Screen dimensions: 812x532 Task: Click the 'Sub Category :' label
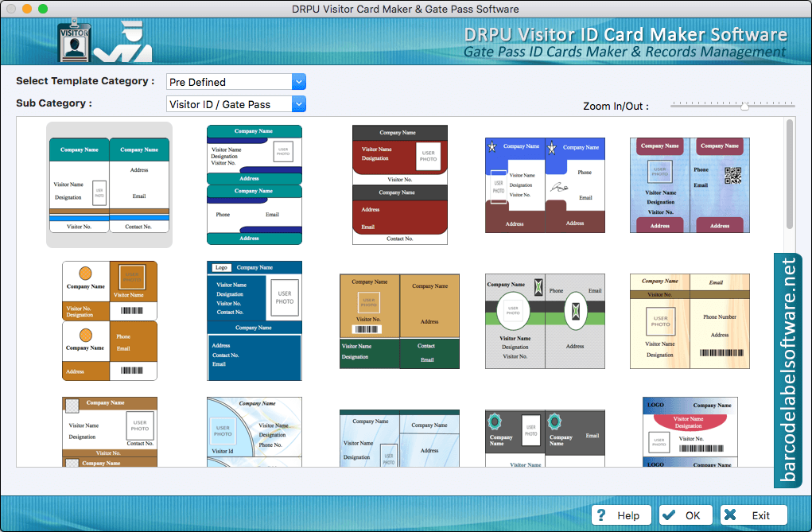(54, 103)
